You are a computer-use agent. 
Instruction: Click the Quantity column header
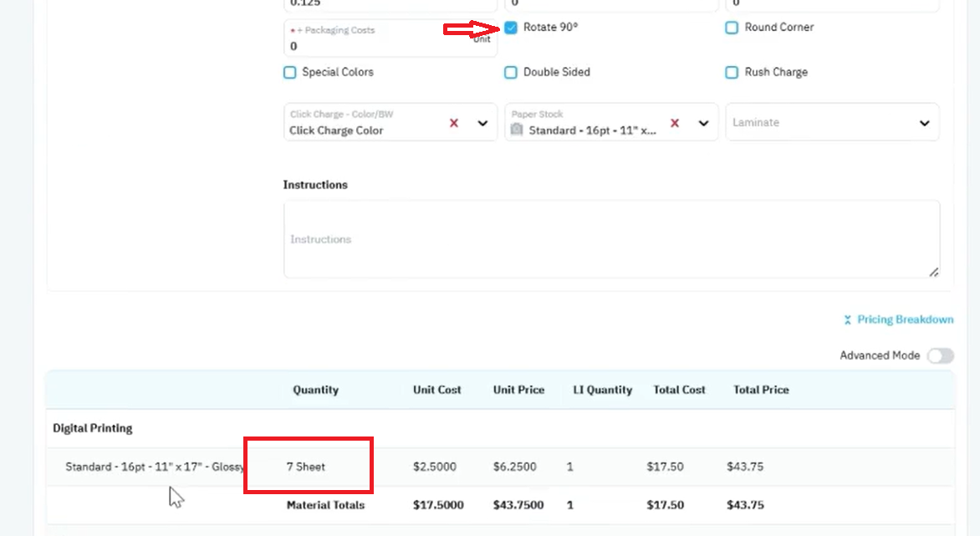tap(315, 390)
